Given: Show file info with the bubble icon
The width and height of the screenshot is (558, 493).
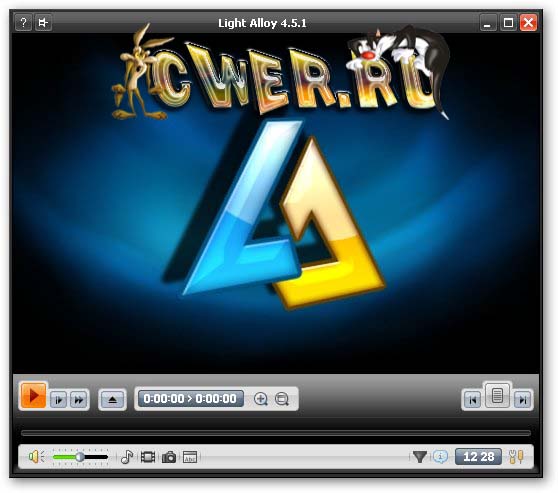Looking at the screenshot, I should pyautogui.click(x=441, y=457).
